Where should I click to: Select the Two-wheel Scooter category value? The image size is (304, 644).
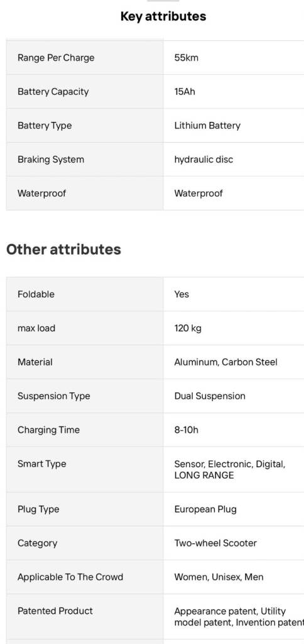click(x=215, y=543)
